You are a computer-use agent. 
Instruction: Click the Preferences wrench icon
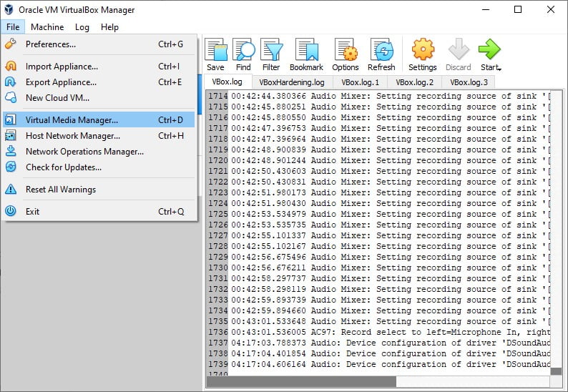(x=11, y=44)
